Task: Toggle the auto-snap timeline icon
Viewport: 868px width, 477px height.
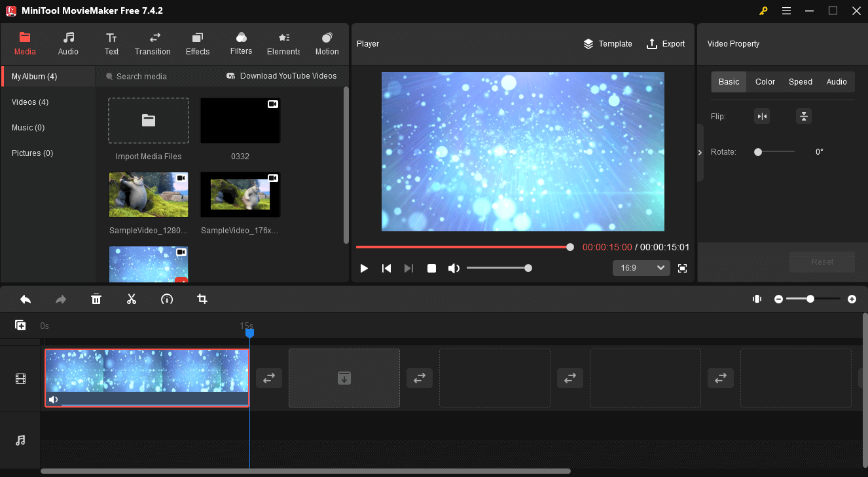Action: click(757, 299)
